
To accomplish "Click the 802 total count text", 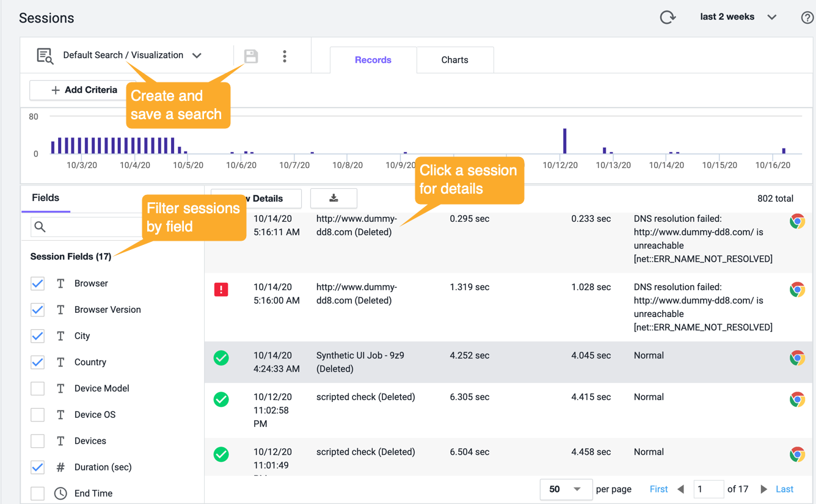I will tap(775, 199).
